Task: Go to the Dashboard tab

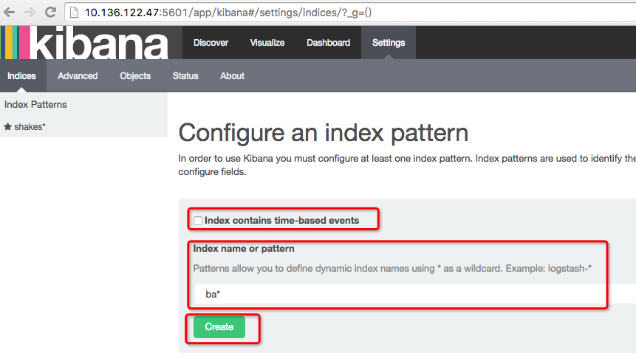Action: coord(328,43)
